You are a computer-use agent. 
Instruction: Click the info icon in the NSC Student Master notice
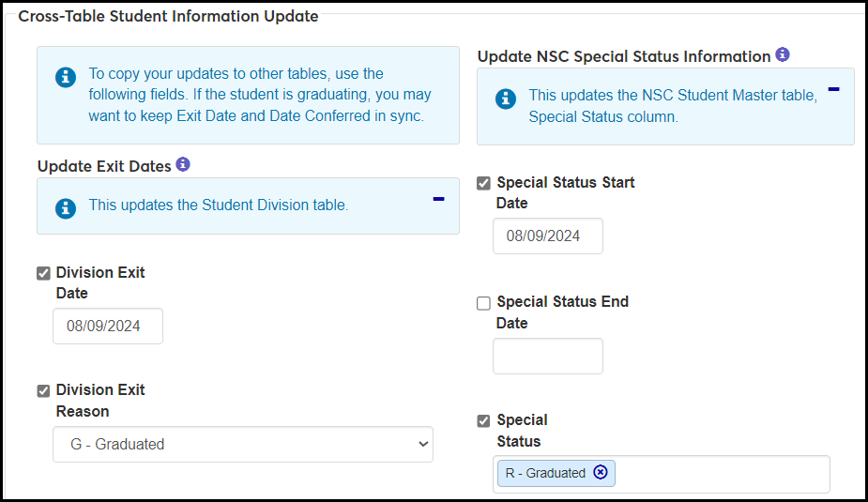point(506,99)
